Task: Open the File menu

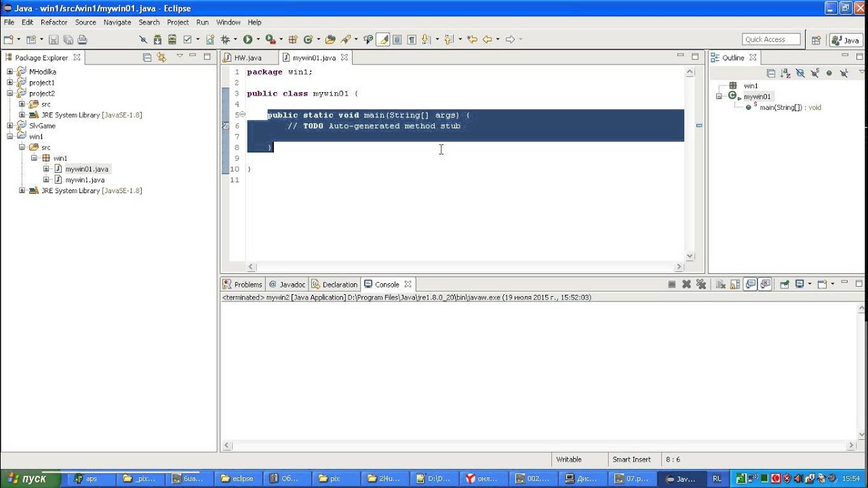Action: [9, 22]
